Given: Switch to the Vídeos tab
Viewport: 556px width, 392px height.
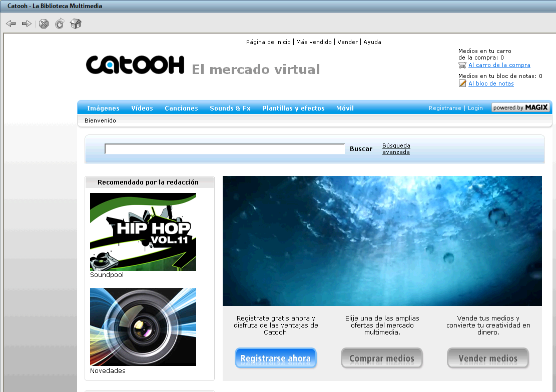Looking at the screenshot, I should [142, 108].
